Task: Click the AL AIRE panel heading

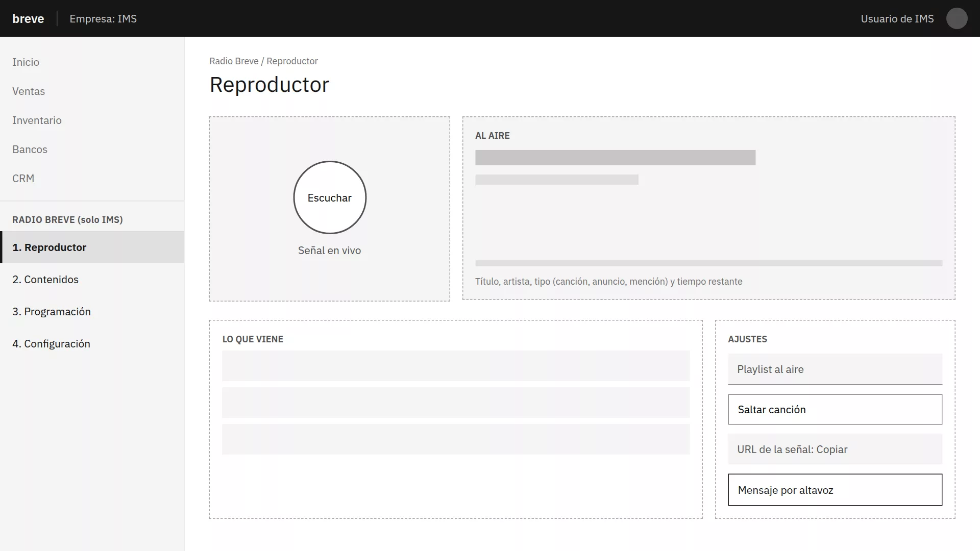Action: [x=492, y=136]
